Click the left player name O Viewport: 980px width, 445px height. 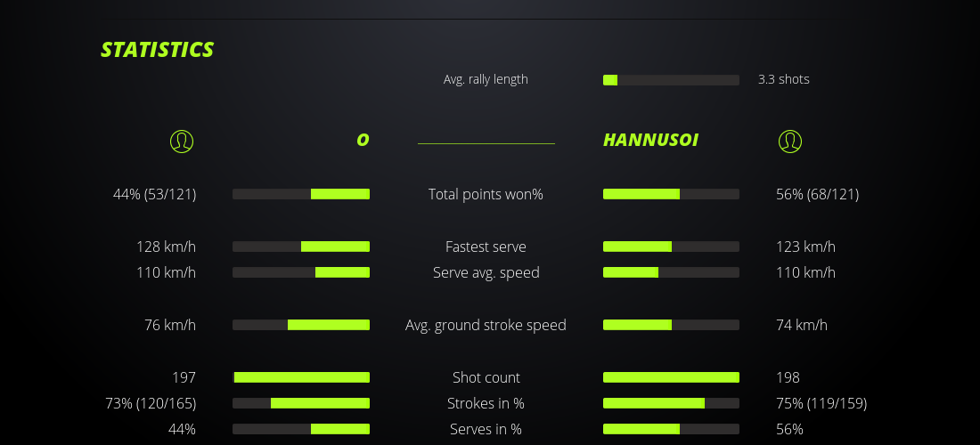[x=363, y=140]
